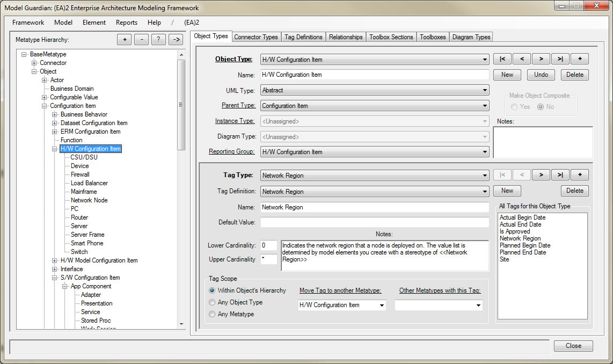Select Load Balancer in the tree
This screenshot has width=613, height=364.
point(89,183)
